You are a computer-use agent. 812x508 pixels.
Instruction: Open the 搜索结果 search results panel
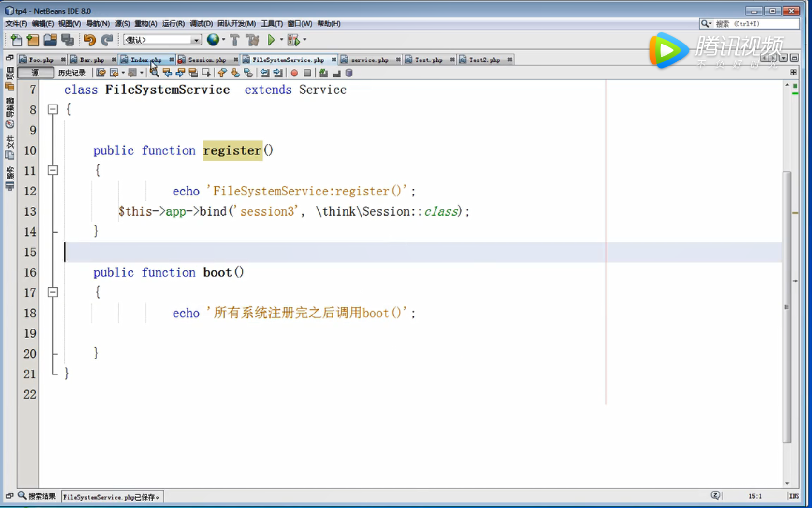tap(37, 496)
